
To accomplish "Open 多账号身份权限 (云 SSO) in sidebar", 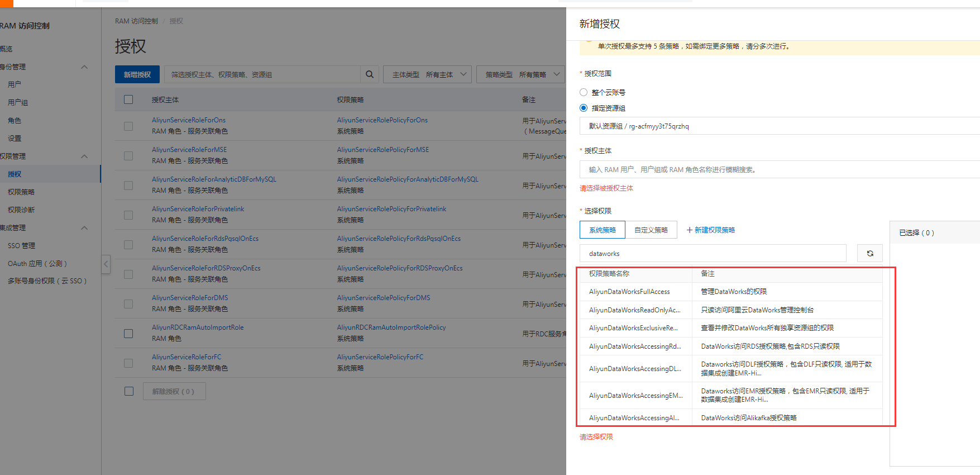I will click(47, 281).
